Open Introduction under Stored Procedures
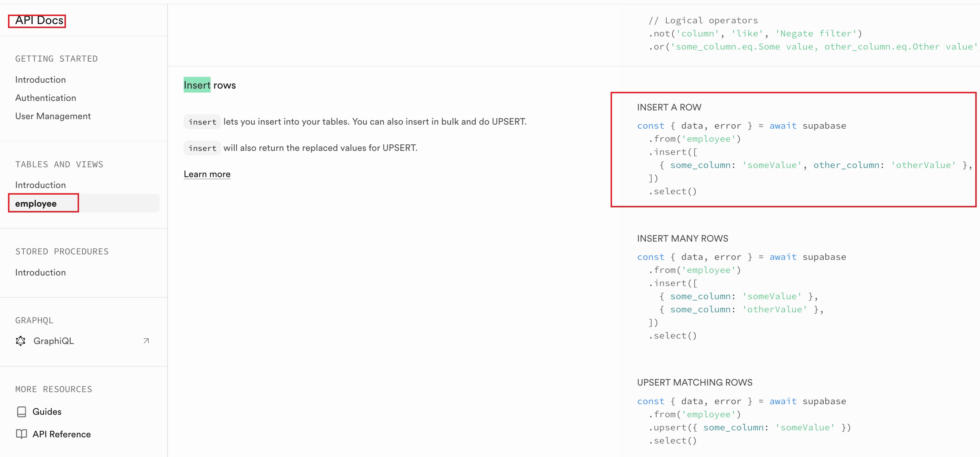 tap(40, 273)
